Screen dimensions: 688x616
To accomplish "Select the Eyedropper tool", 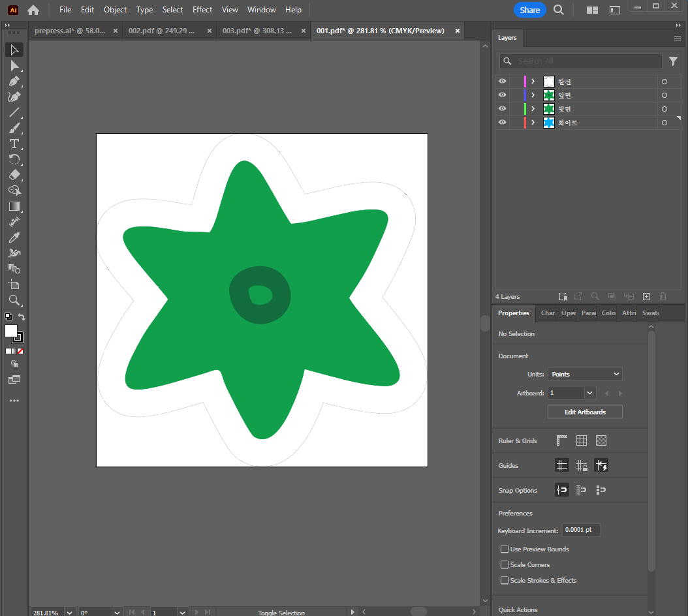I will click(14, 238).
